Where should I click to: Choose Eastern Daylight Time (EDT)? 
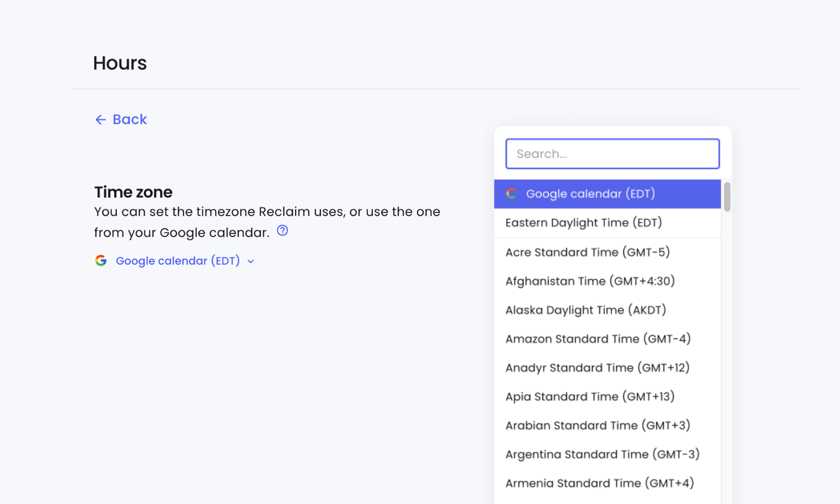[607, 223]
